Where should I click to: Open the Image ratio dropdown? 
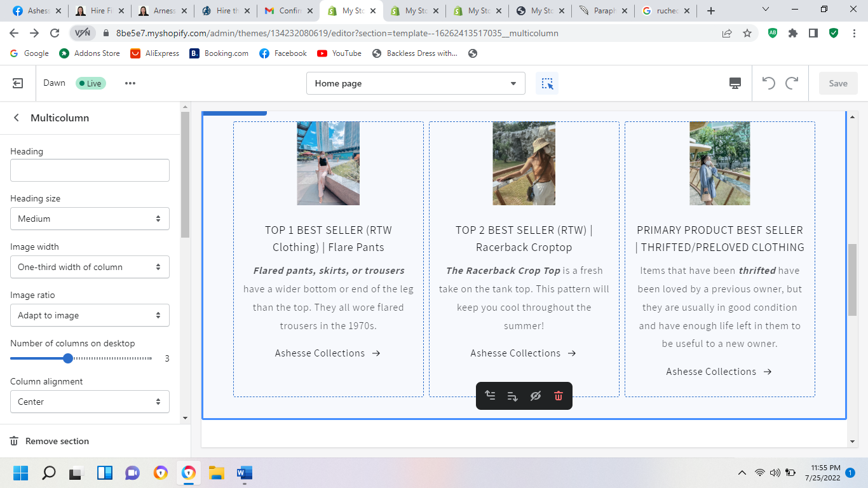tap(90, 315)
